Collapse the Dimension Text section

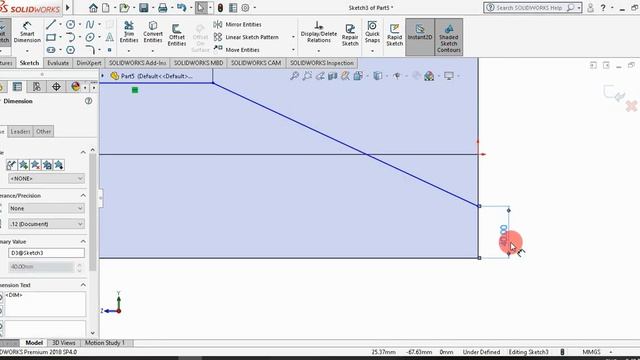83,284
